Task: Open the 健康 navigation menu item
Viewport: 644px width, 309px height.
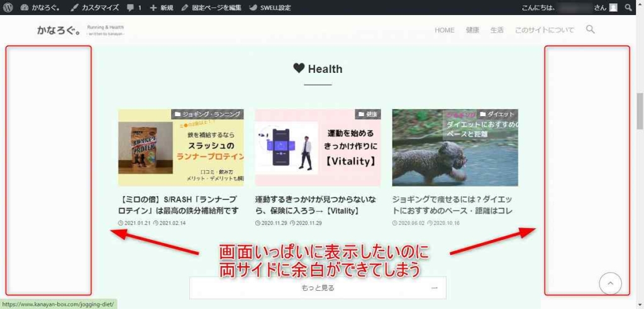Action: 472,30
